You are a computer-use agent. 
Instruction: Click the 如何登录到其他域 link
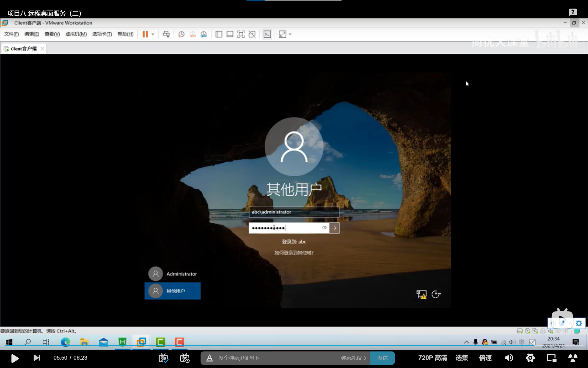click(294, 253)
